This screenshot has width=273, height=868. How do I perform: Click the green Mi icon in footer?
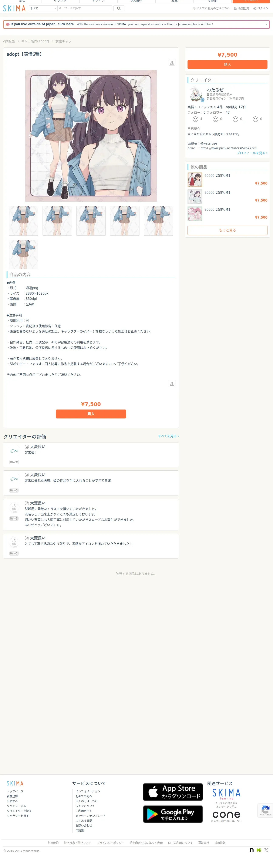[259, 850]
